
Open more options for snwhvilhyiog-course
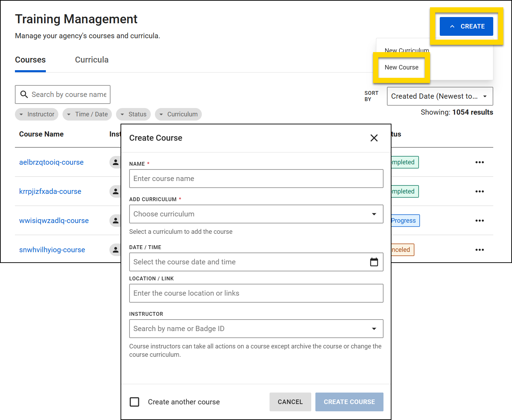click(479, 250)
